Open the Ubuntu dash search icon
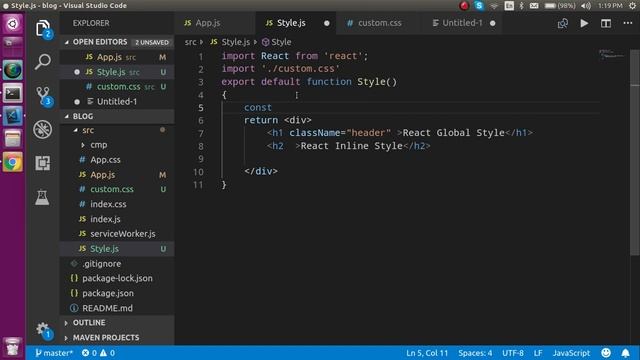This screenshot has height=360, width=640. click(x=13, y=24)
